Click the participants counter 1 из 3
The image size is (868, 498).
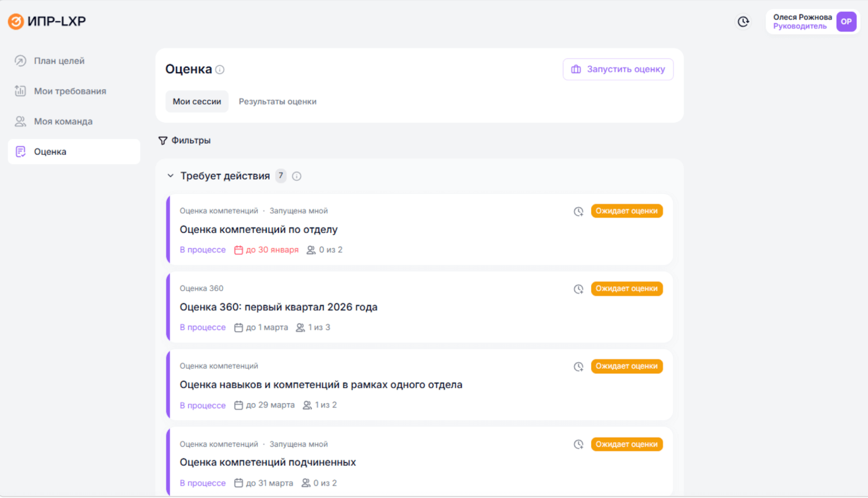tap(314, 327)
